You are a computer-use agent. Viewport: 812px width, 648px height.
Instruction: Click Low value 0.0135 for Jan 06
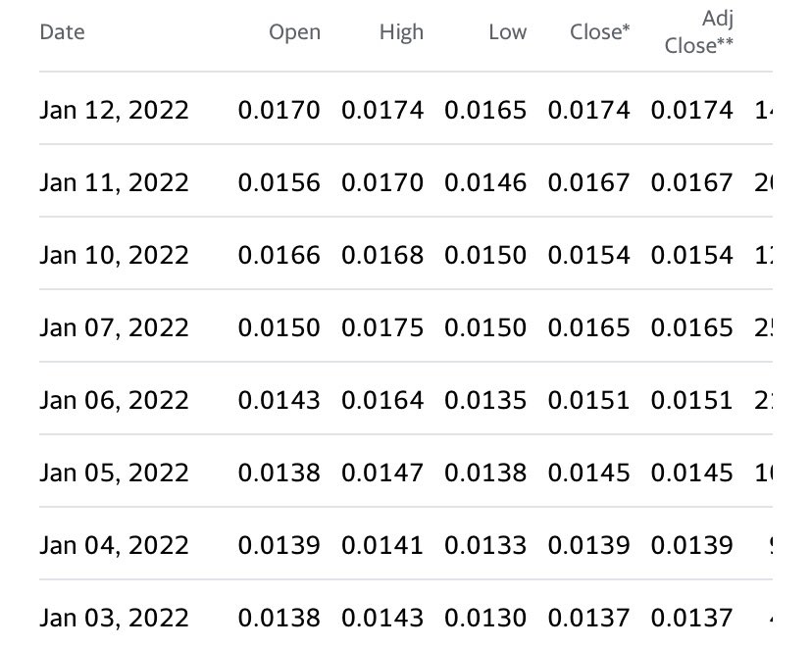pyautogui.click(x=485, y=400)
